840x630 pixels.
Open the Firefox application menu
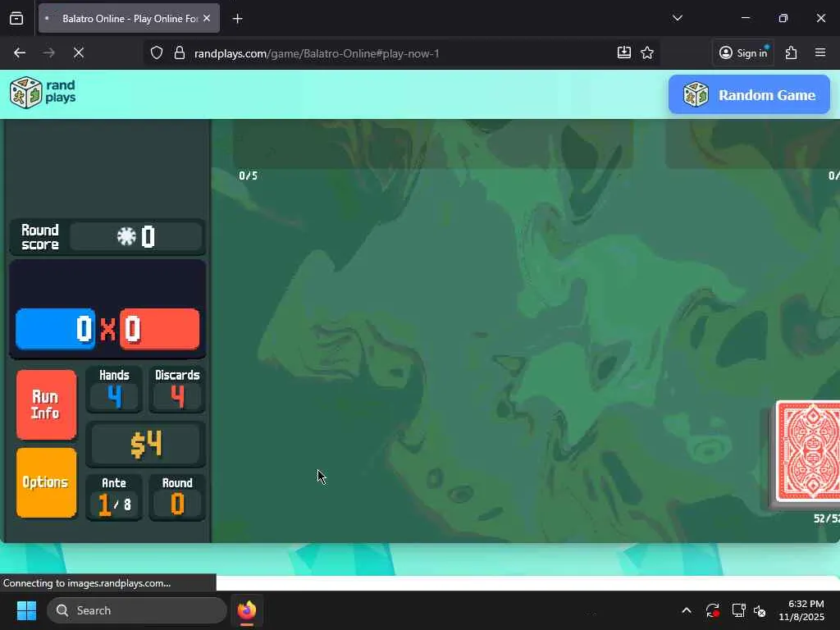point(820,52)
